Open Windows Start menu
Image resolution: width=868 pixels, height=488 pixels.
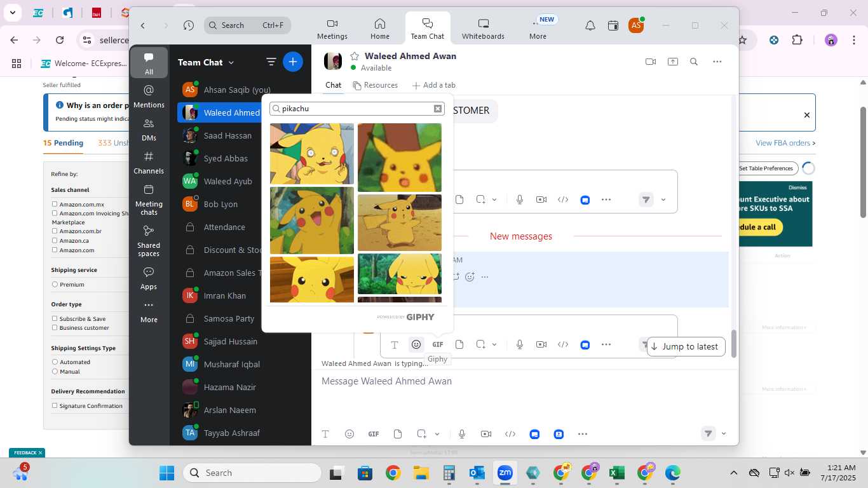(x=167, y=473)
